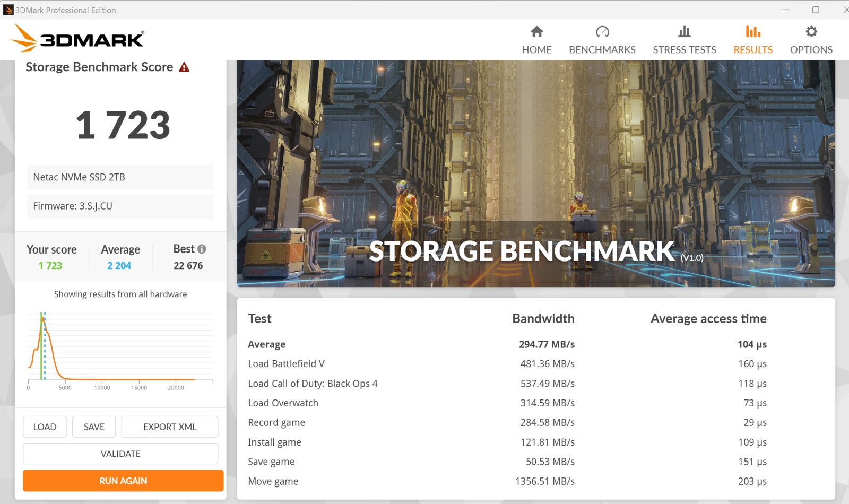Open the BENCHMARKS tab

(x=602, y=40)
